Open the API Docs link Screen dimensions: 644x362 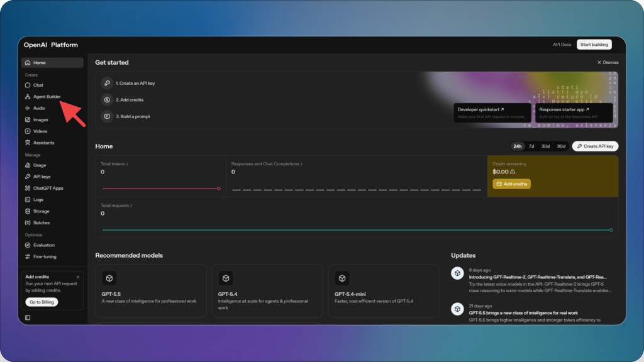pyautogui.click(x=562, y=45)
